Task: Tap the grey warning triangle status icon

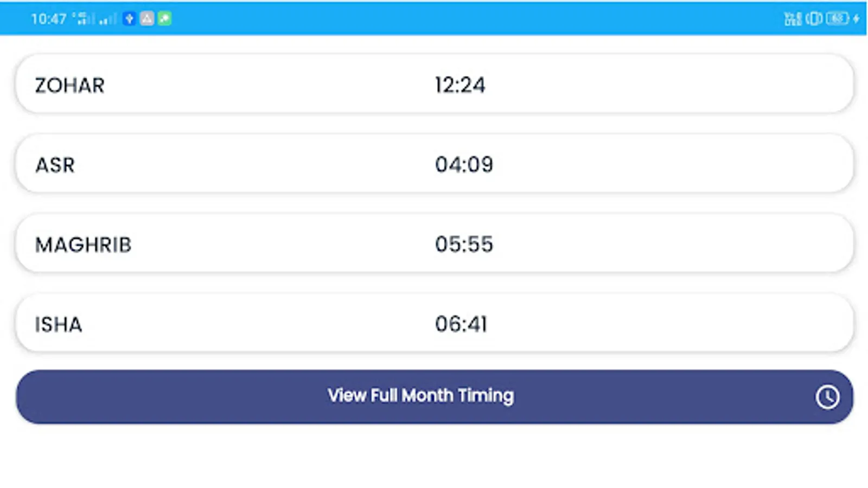Action: [x=147, y=19]
